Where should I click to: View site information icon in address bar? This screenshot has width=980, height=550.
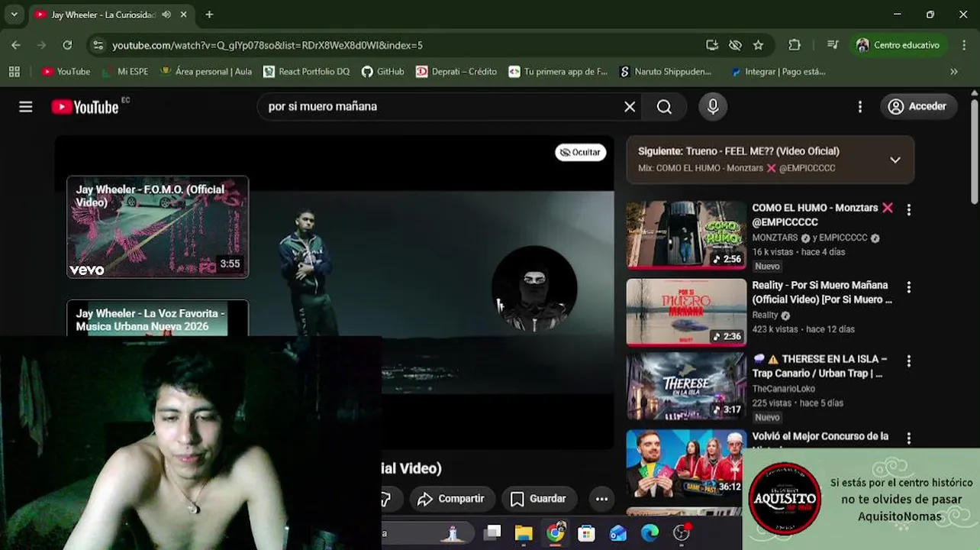click(x=98, y=45)
